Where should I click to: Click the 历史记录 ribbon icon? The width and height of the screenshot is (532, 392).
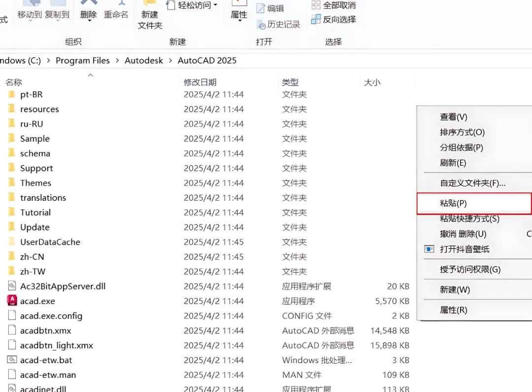point(261,25)
